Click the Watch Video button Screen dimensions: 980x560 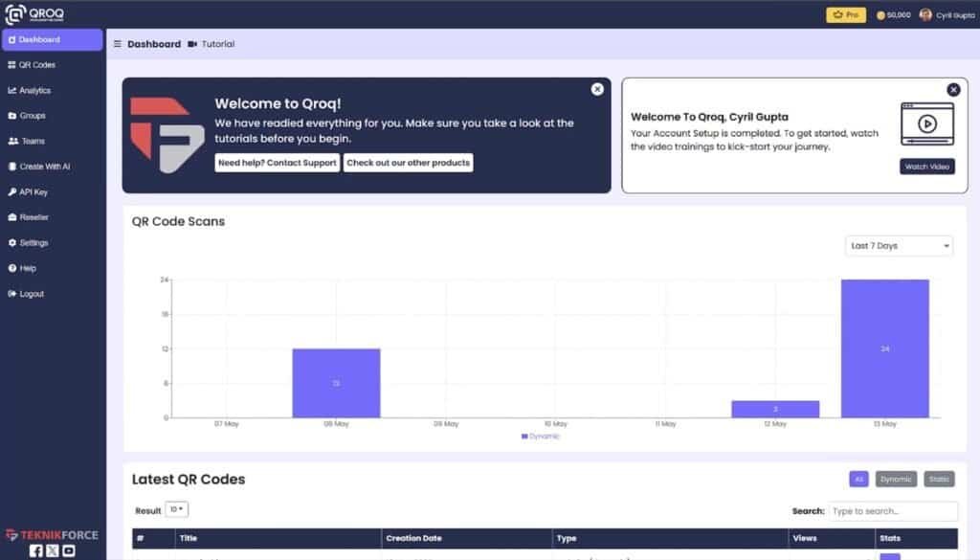[927, 167]
